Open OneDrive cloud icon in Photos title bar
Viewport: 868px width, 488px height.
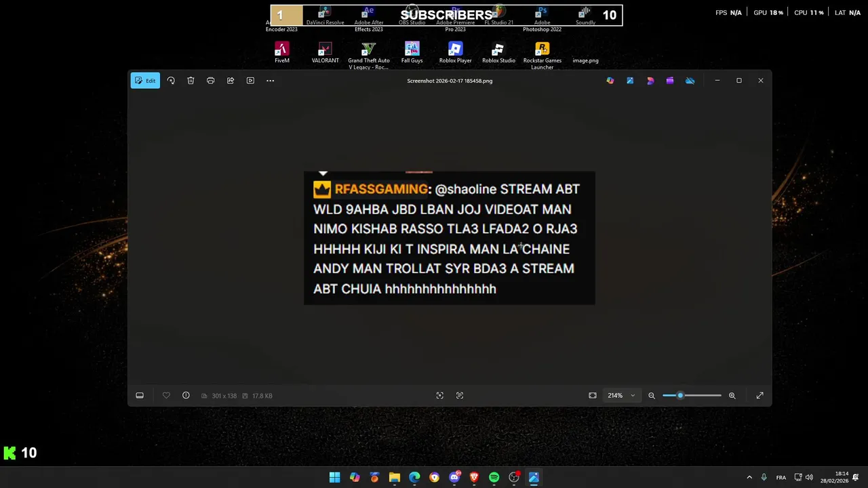click(690, 81)
